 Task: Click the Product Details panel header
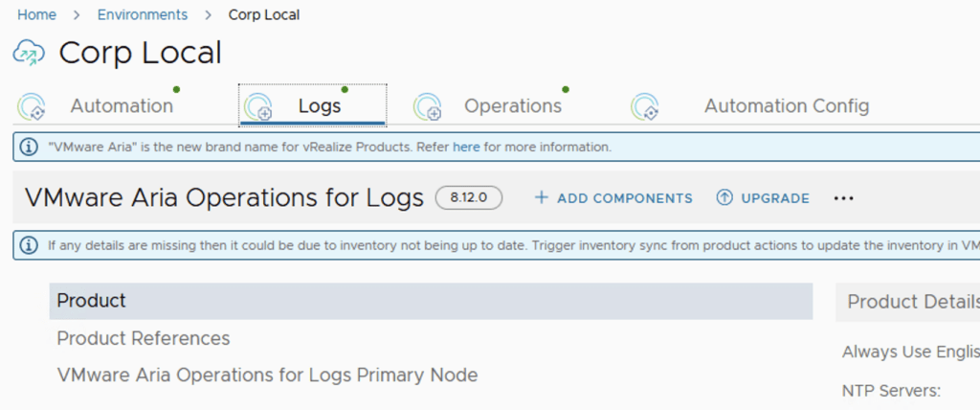pyautogui.click(x=907, y=303)
